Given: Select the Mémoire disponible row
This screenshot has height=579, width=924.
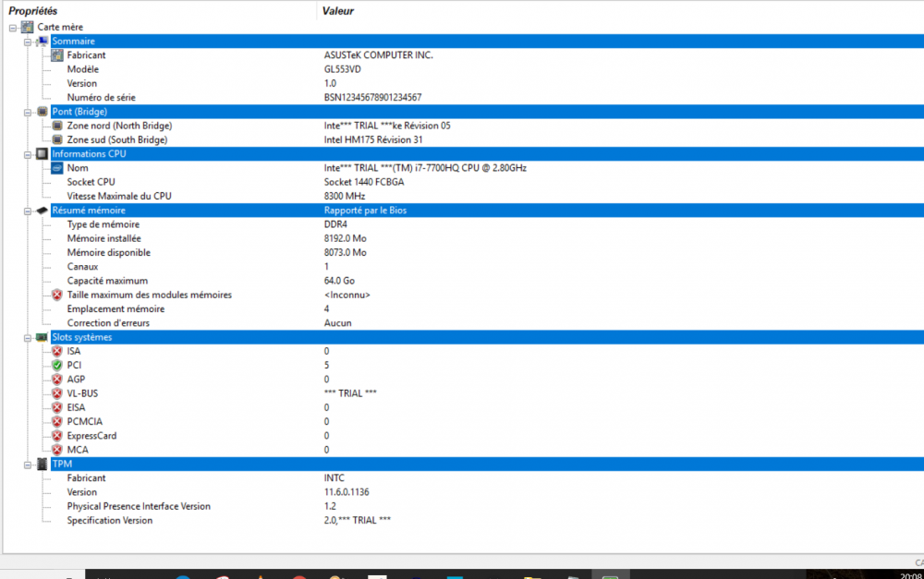Looking at the screenshot, I should 108,253.
